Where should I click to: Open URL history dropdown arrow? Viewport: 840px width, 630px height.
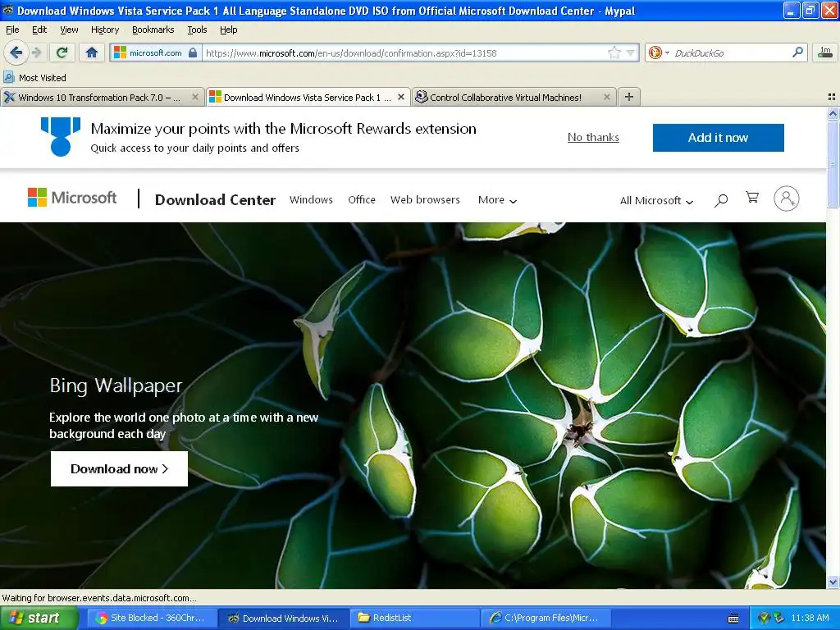coord(631,52)
